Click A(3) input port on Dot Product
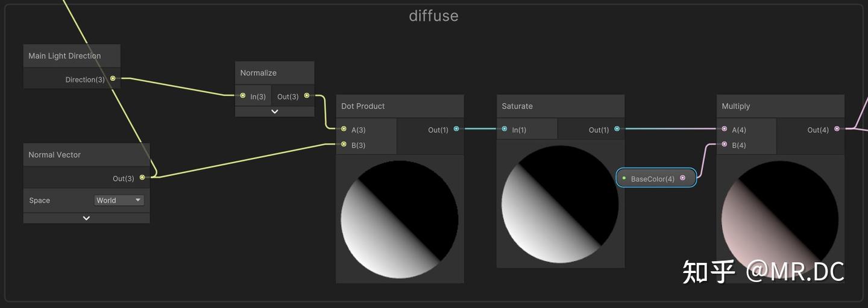The width and height of the screenshot is (868, 308). coord(344,128)
